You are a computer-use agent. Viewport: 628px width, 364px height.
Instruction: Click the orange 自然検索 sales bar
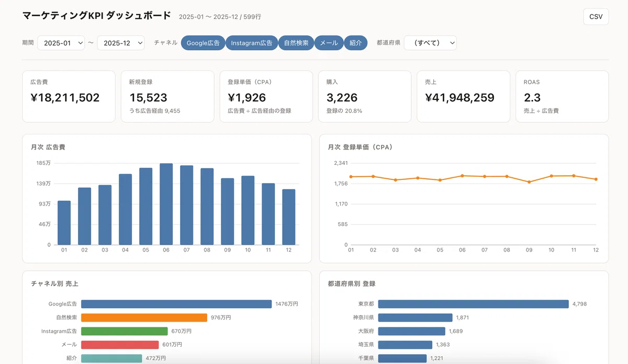tap(144, 317)
